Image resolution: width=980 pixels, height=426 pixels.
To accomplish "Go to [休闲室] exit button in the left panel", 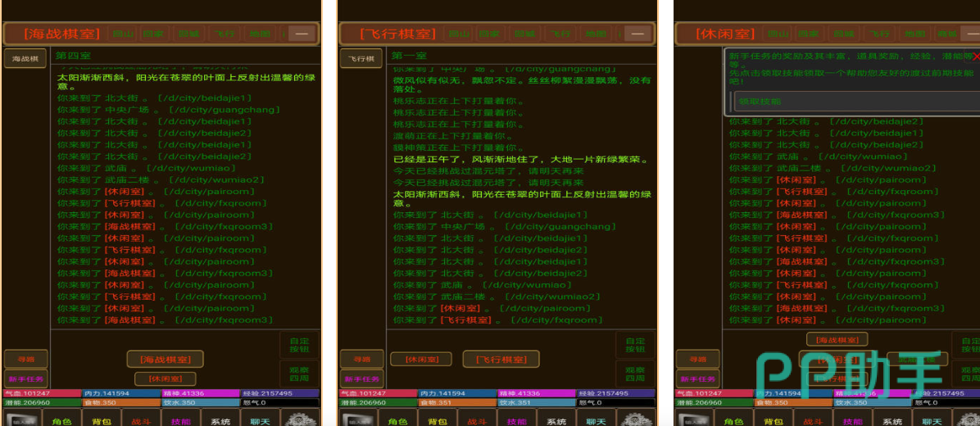I will (166, 378).
